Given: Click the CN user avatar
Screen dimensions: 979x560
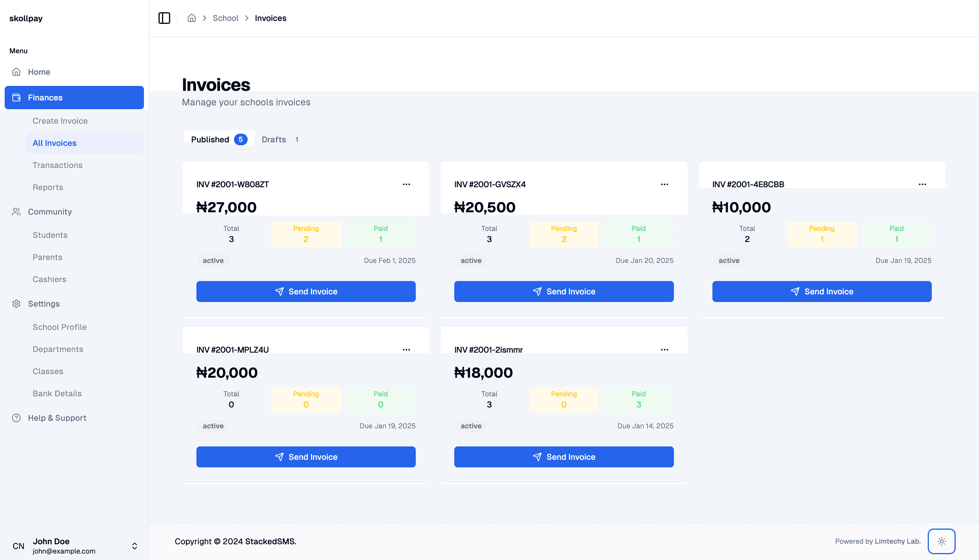Looking at the screenshot, I should pyautogui.click(x=18, y=546).
